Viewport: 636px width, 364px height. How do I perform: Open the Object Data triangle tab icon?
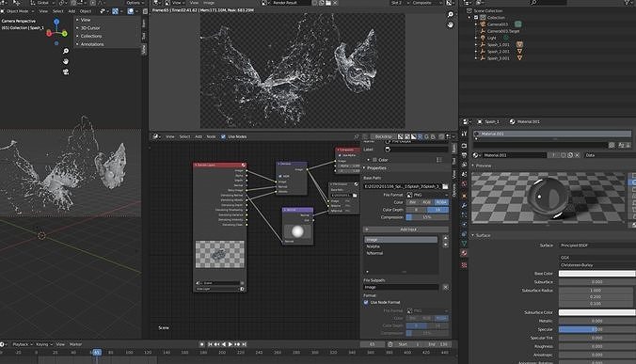click(x=465, y=244)
